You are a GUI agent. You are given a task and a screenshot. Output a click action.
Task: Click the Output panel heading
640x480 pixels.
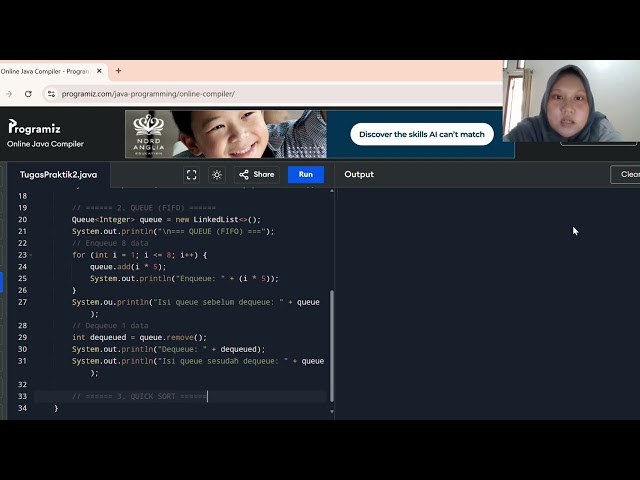(x=359, y=174)
